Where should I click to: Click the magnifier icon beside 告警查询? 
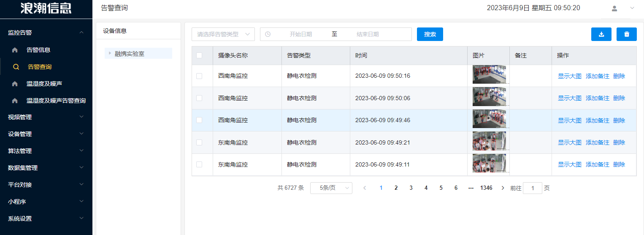pyautogui.click(x=16, y=67)
